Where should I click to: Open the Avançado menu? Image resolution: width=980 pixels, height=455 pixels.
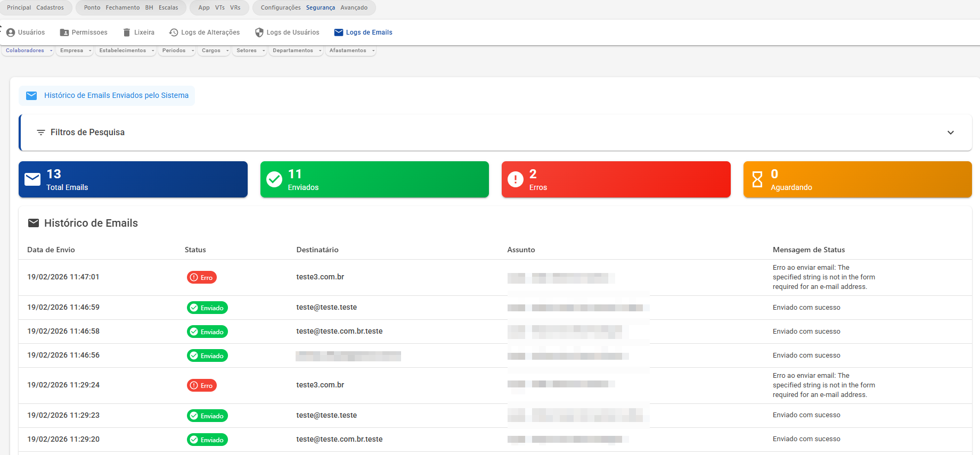coord(354,8)
